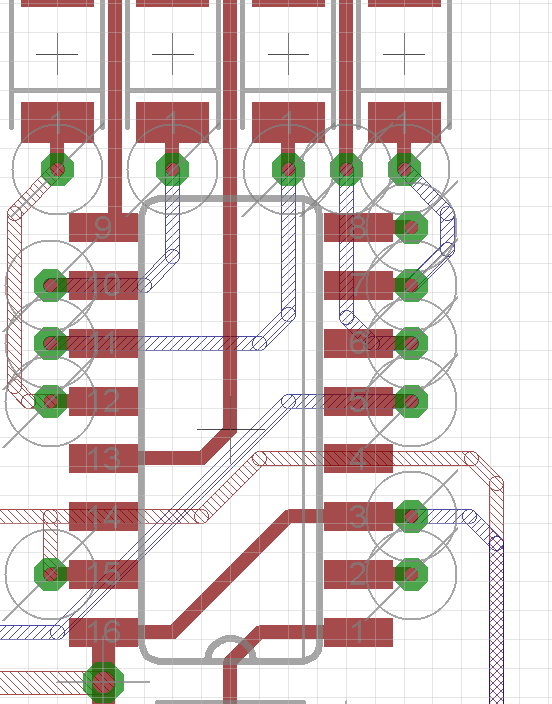Click pad numbered 8
This screenshot has height=704, width=552.
coord(358,227)
